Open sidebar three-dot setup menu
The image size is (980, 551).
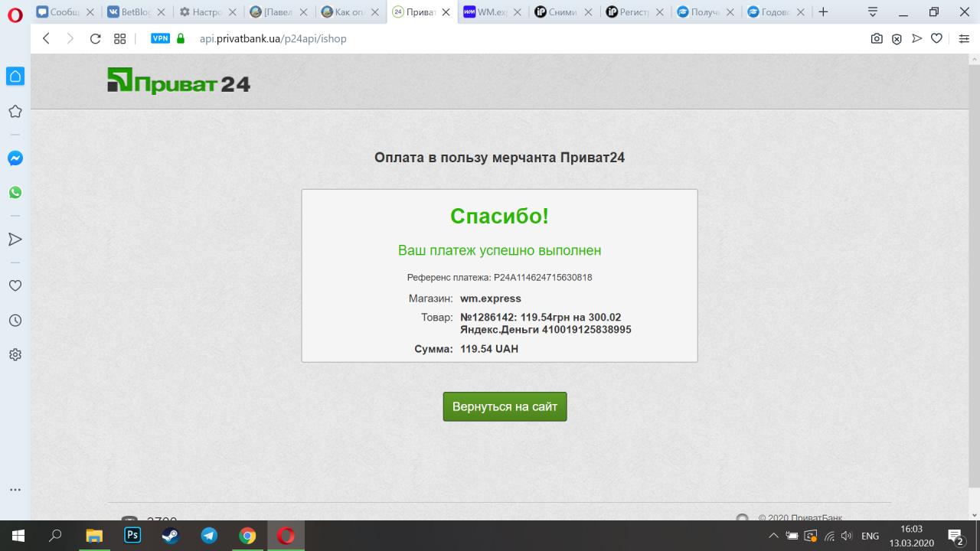[x=15, y=490]
